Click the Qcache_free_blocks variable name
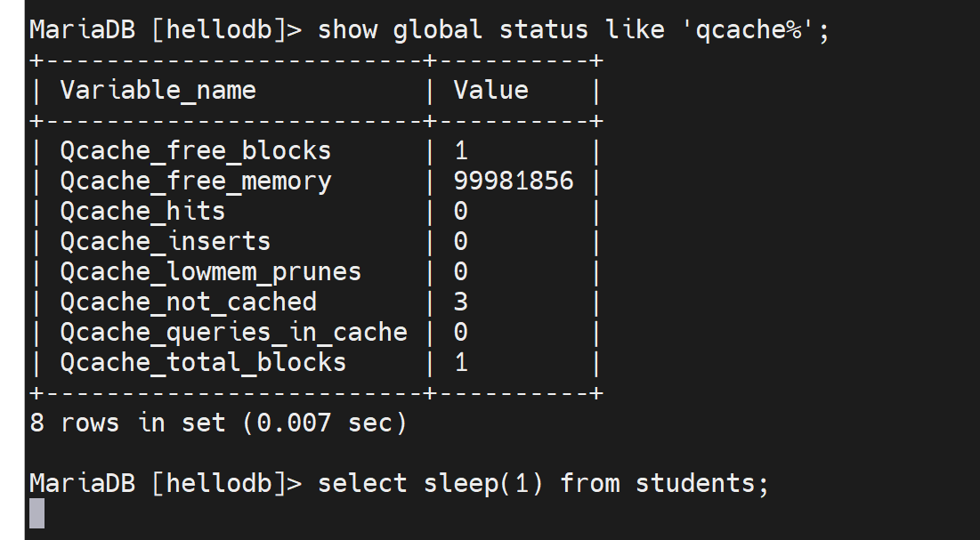Image resolution: width=980 pixels, height=540 pixels. click(195, 150)
